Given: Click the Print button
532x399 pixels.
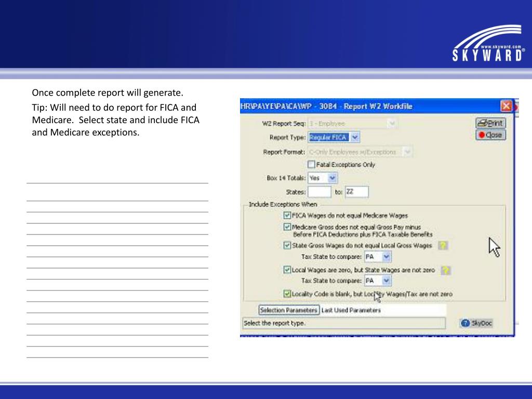Looking at the screenshot, I should click(x=490, y=123).
